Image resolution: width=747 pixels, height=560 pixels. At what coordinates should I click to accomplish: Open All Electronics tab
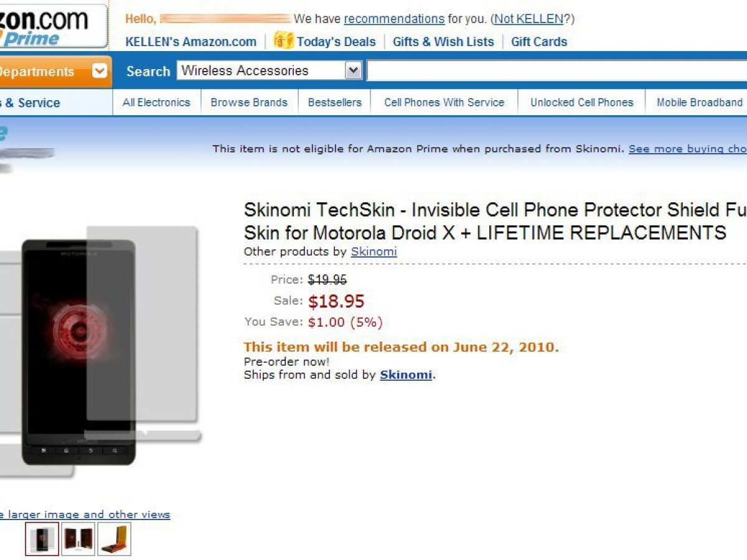(x=156, y=103)
